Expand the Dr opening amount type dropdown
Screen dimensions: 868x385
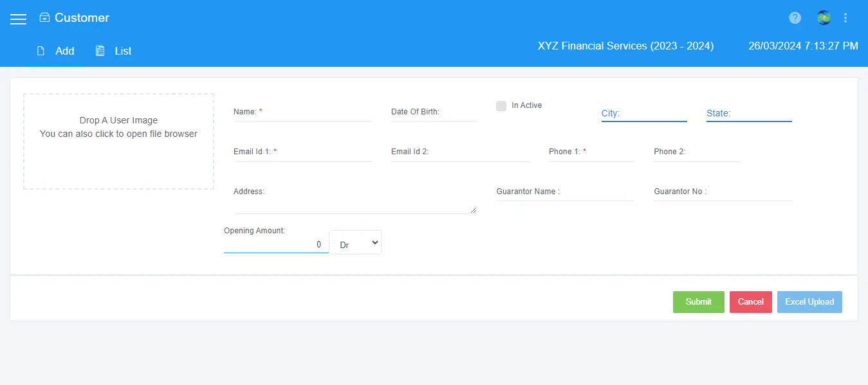[x=355, y=243]
